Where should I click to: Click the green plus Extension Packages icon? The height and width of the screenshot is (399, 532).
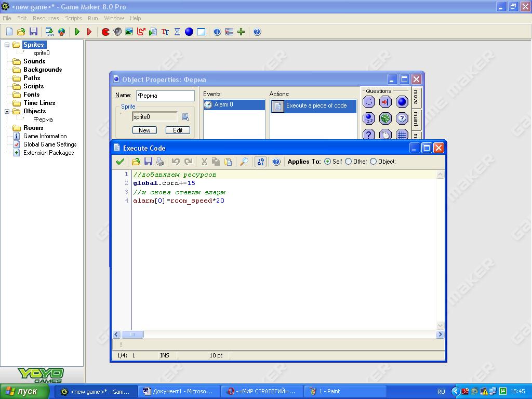(241, 32)
